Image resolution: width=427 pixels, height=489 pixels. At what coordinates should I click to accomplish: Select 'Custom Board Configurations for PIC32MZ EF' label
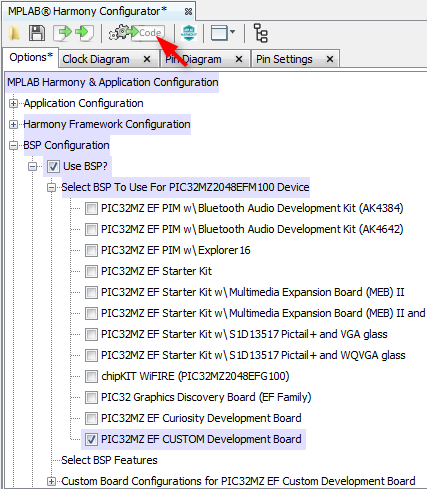tap(238, 481)
